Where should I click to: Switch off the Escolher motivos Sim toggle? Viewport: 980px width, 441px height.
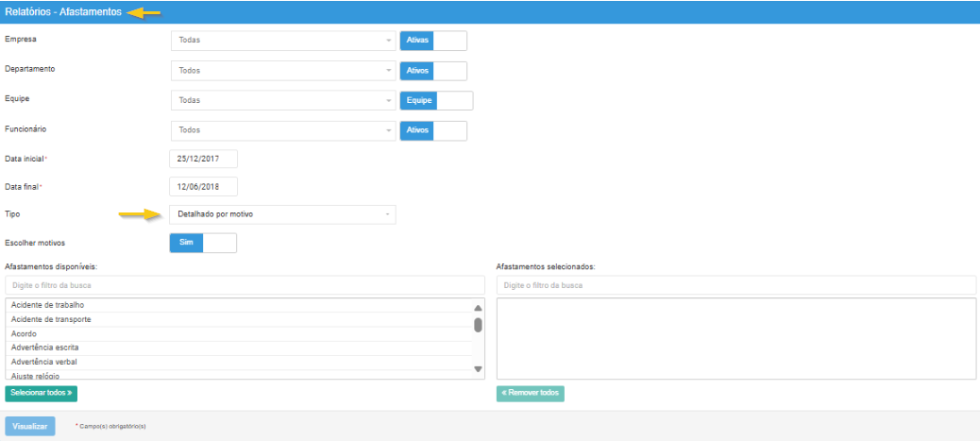pos(202,243)
